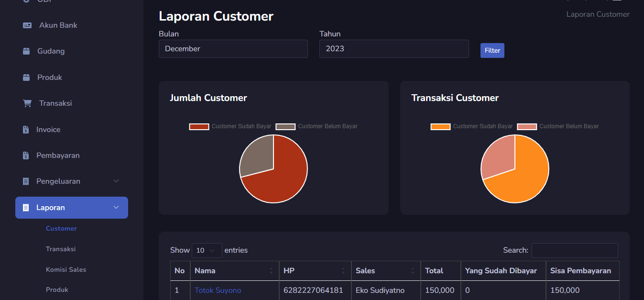This screenshot has width=644, height=300.
Task: Click the Laporan receipt icon
Action: (x=26, y=208)
